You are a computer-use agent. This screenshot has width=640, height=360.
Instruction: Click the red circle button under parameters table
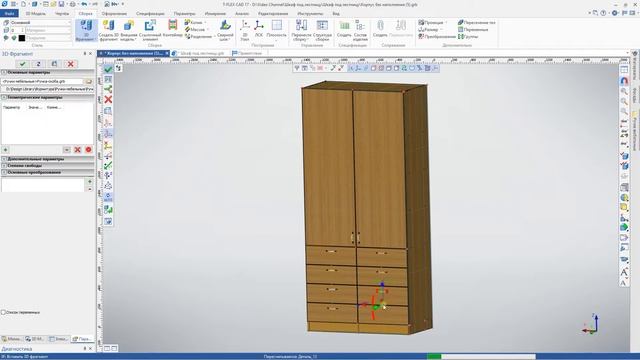(88, 150)
